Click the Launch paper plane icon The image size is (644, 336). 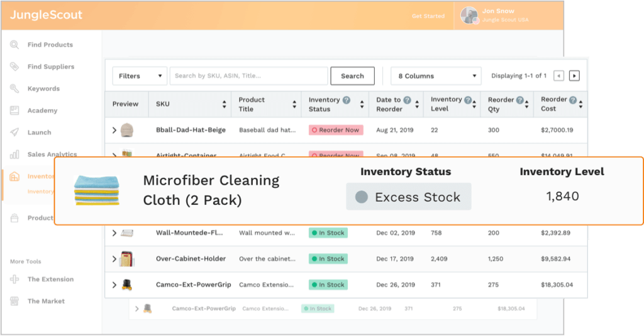(x=14, y=132)
